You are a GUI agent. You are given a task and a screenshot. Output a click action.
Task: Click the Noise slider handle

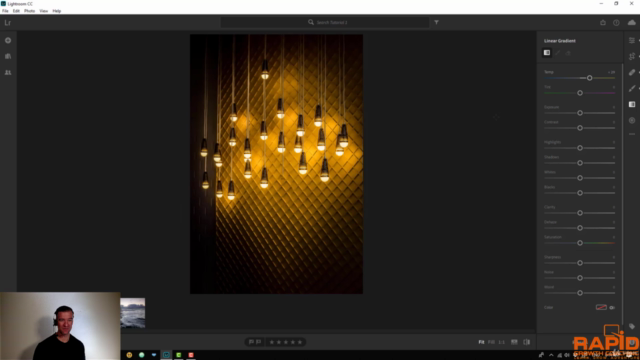coord(580,278)
